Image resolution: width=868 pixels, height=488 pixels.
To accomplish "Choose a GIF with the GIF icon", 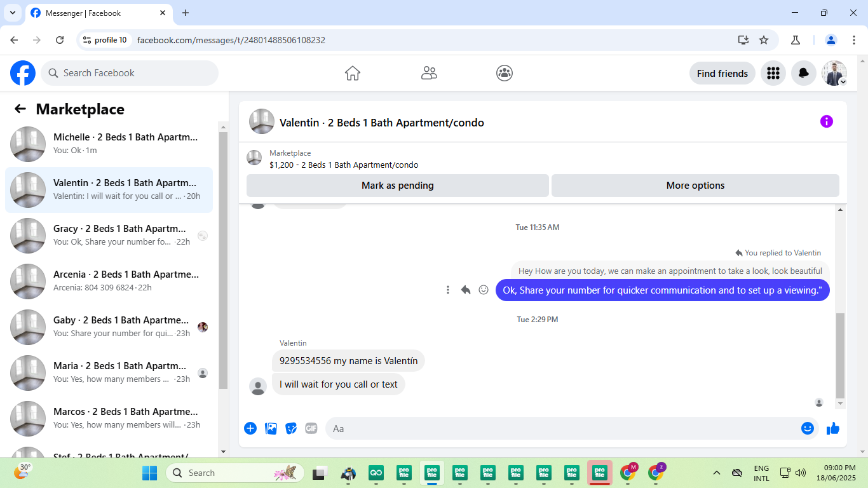I will [x=311, y=428].
